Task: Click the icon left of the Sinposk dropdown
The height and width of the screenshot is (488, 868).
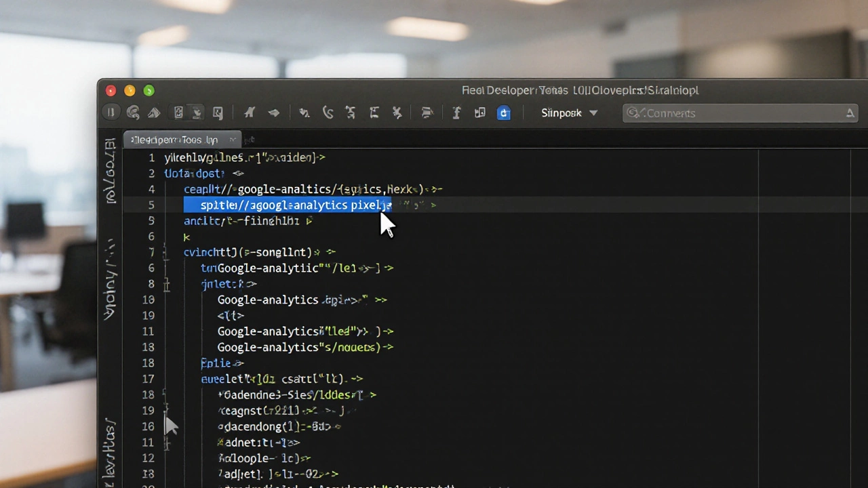Action: pos(503,113)
